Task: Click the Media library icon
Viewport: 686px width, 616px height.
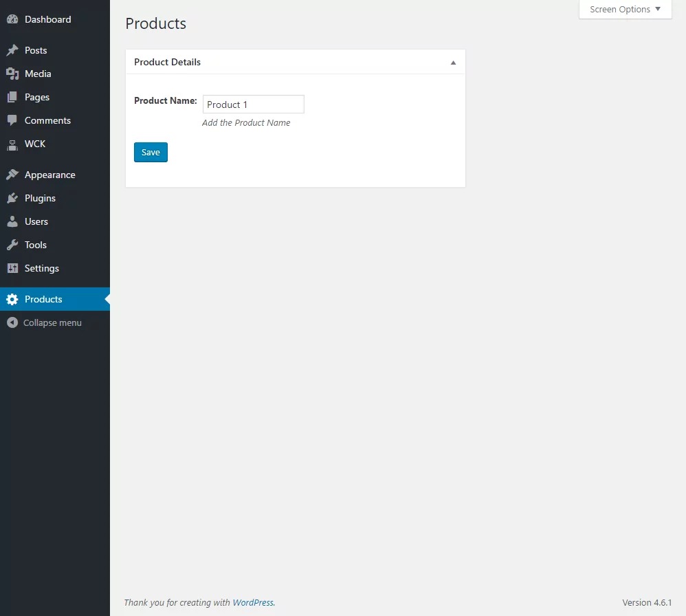Action: [12, 74]
